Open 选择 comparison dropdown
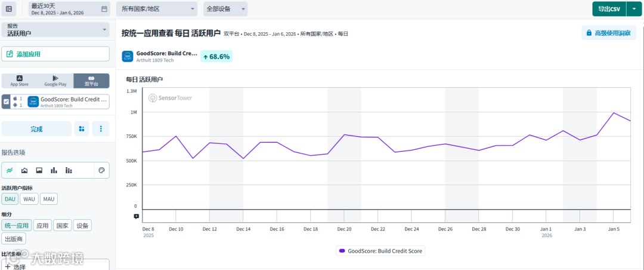Viewport: 644px width, 270px height. [55, 265]
